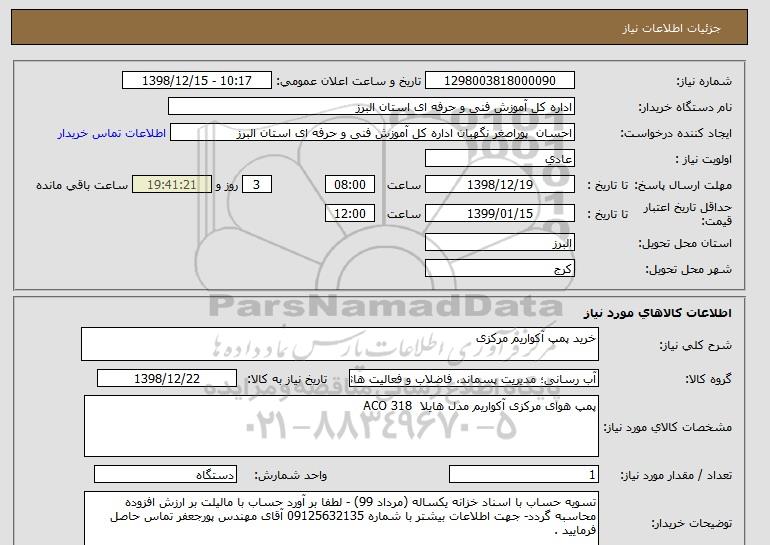Viewport: 770px width, 545px height.
Task: Select the شماره نیاز label
Action: click(704, 82)
